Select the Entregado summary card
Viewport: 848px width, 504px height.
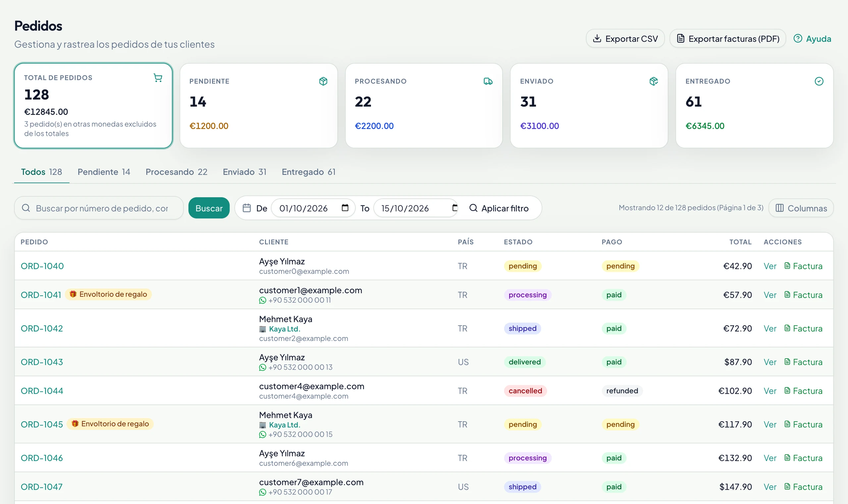754,106
